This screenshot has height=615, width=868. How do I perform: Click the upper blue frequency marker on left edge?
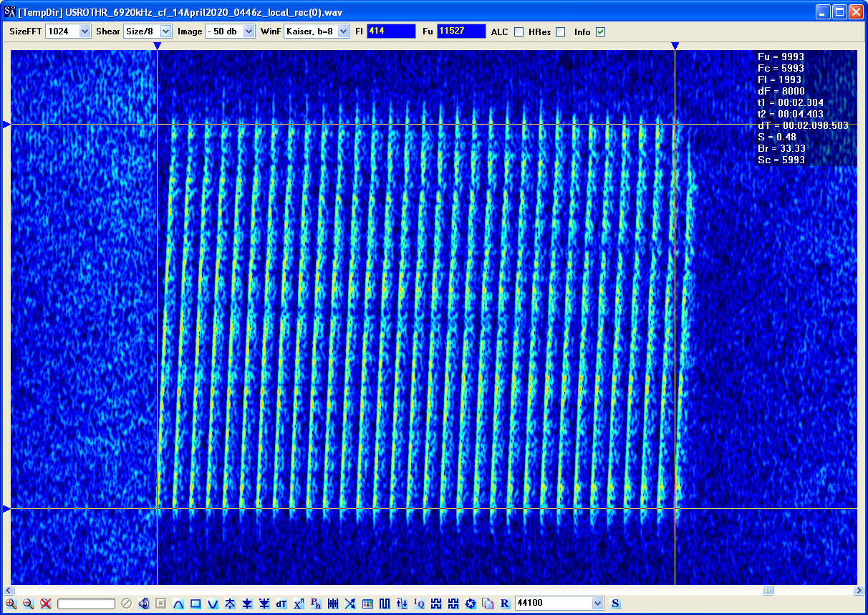[x=6, y=125]
